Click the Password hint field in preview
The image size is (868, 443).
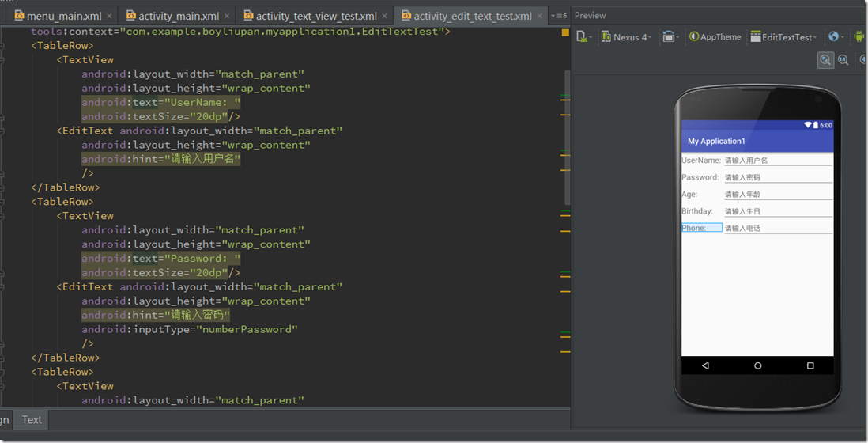(x=777, y=177)
